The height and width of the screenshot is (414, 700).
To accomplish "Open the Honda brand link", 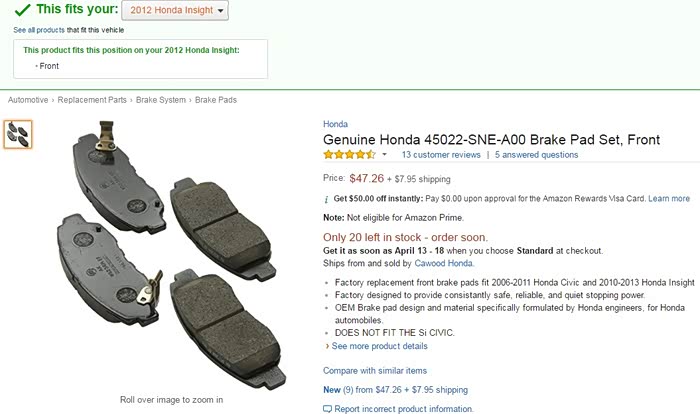I will [336, 124].
